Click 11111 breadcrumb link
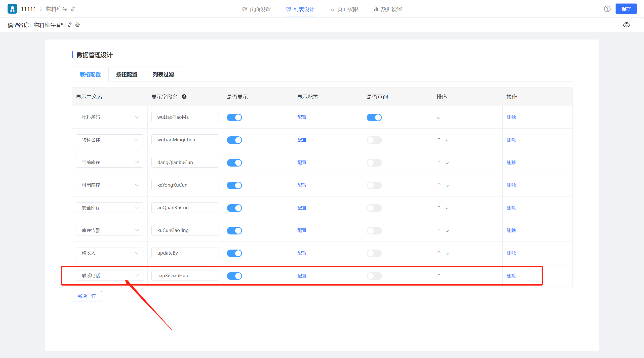Viewport: 644px width, 358px height. point(28,9)
